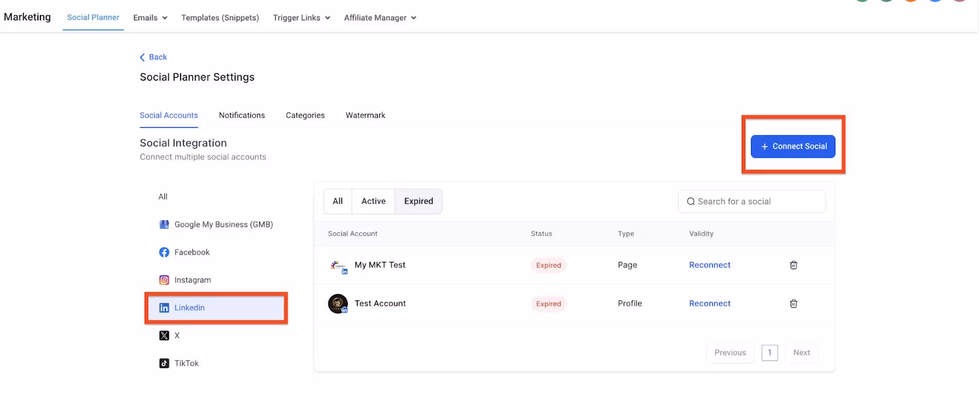Screen dimensions: 980x416
Task: Click Test Account profile avatar
Action: 338,303
